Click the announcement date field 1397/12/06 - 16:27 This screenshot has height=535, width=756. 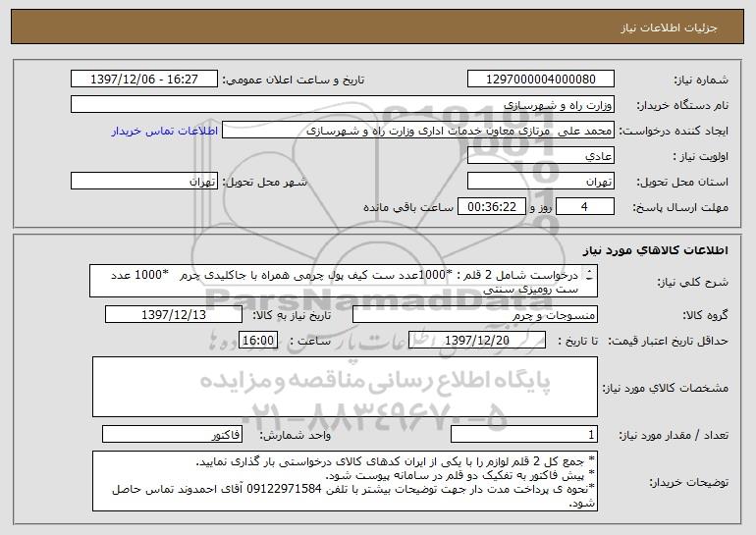144,79
